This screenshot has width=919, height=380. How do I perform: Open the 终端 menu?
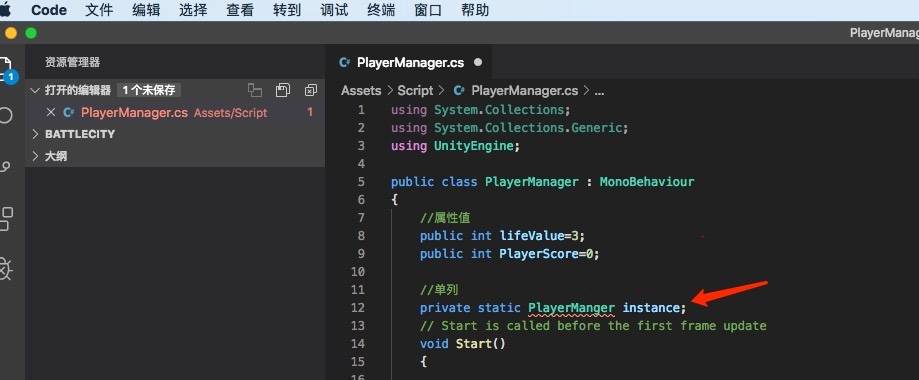[381, 10]
